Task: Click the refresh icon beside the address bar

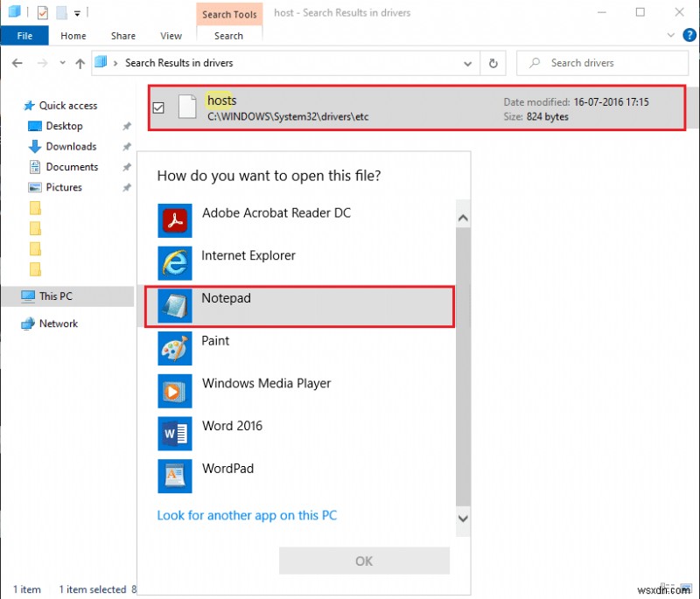Action: pyautogui.click(x=493, y=63)
